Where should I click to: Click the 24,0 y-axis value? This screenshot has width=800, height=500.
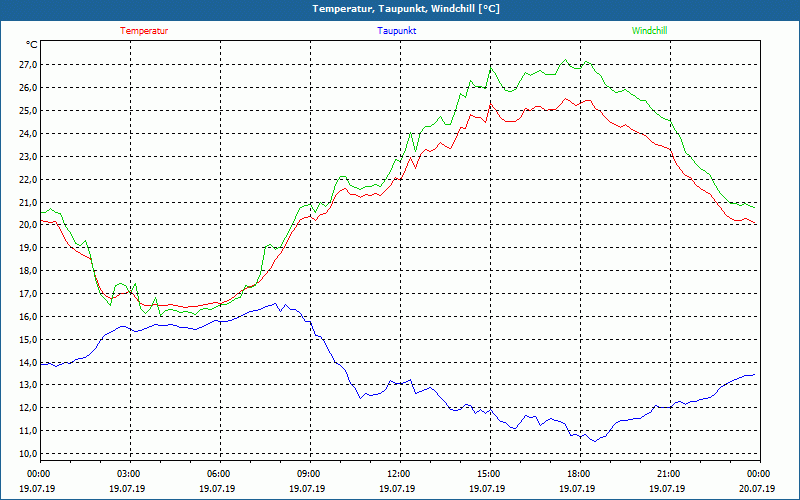pyautogui.click(x=28, y=133)
